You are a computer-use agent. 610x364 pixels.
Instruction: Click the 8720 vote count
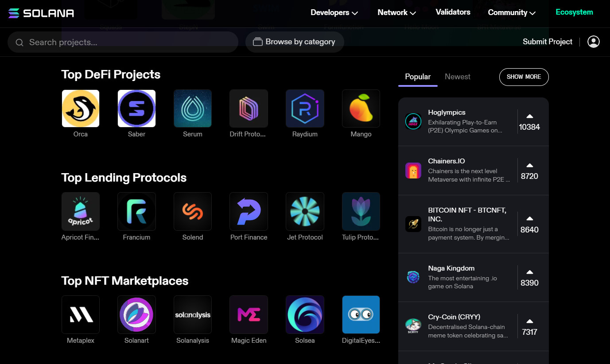pyautogui.click(x=529, y=176)
